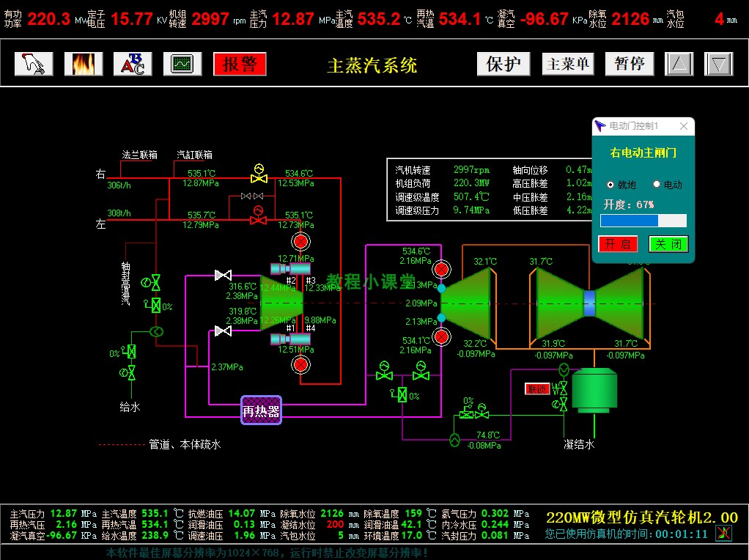The height and width of the screenshot is (560, 749).
Task: Open the flame (boiler) toolbar icon
Action: coord(84,64)
